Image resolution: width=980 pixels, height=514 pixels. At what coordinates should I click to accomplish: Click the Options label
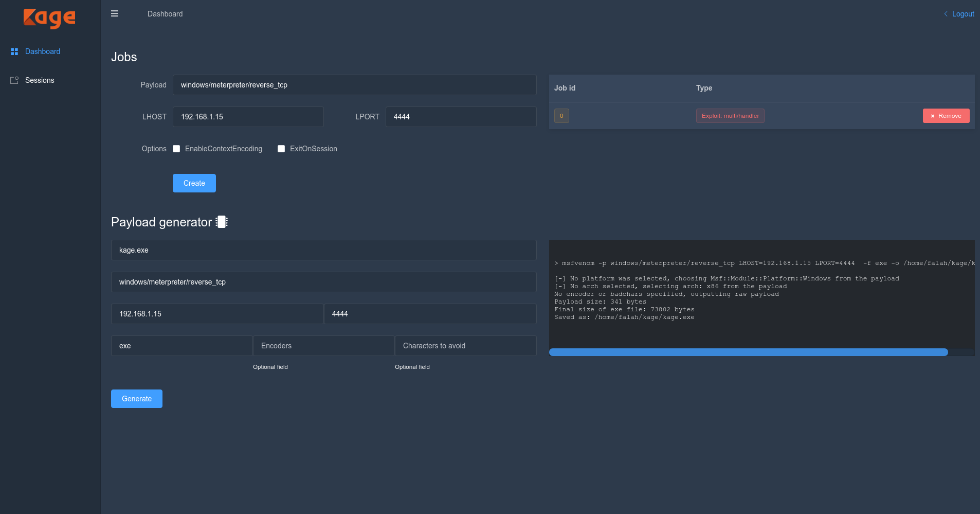154,149
